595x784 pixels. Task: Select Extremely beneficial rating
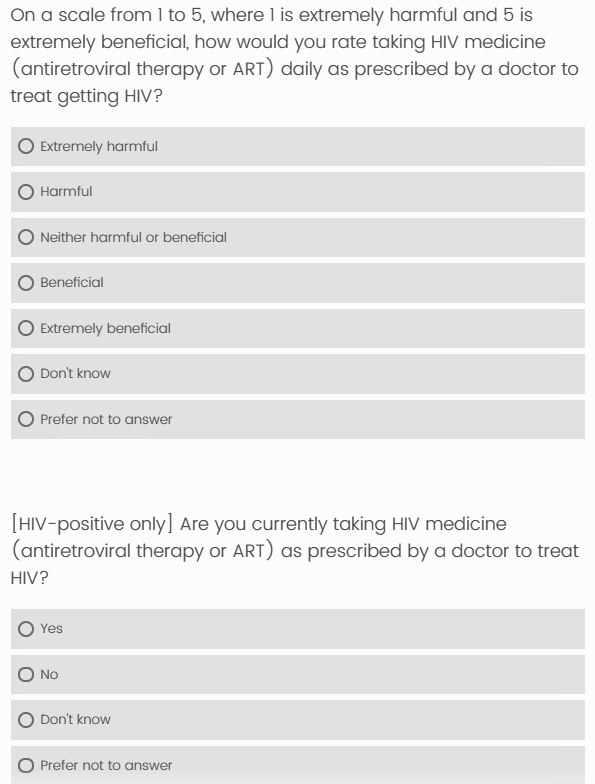pyautogui.click(x=26, y=328)
